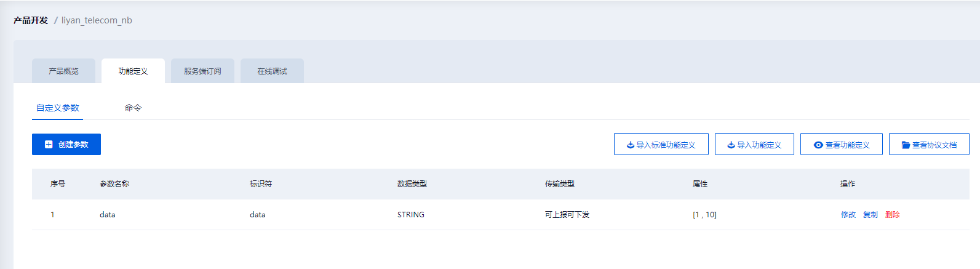Go to the 在线调试 tab

pos(272,71)
